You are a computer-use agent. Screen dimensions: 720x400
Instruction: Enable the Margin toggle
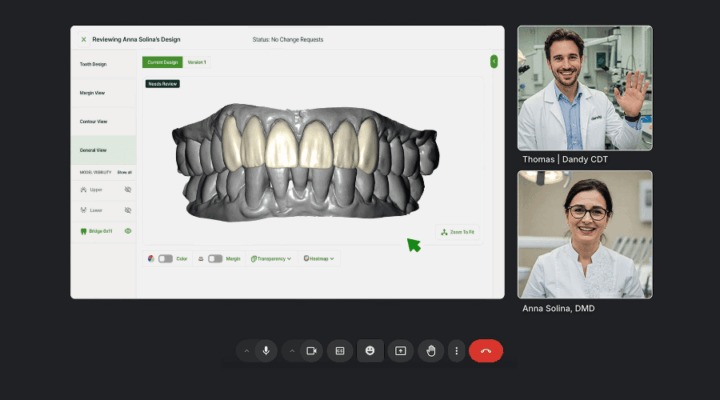(214, 258)
